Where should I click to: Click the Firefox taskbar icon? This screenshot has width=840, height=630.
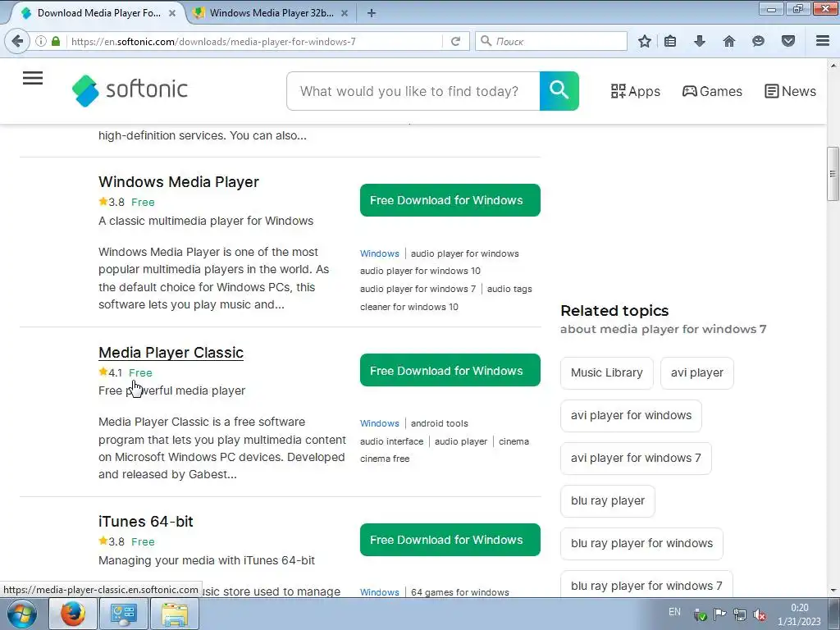click(x=73, y=614)
